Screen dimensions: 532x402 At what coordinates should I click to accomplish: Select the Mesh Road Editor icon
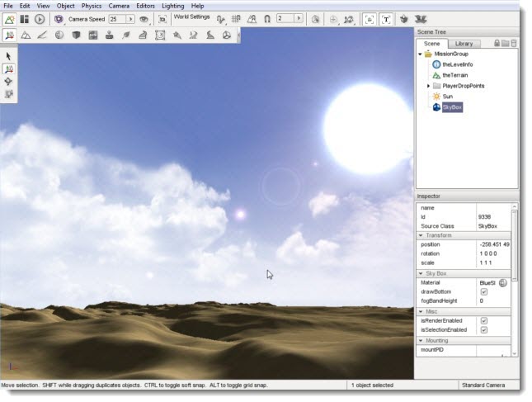click(x=143, y=35)
